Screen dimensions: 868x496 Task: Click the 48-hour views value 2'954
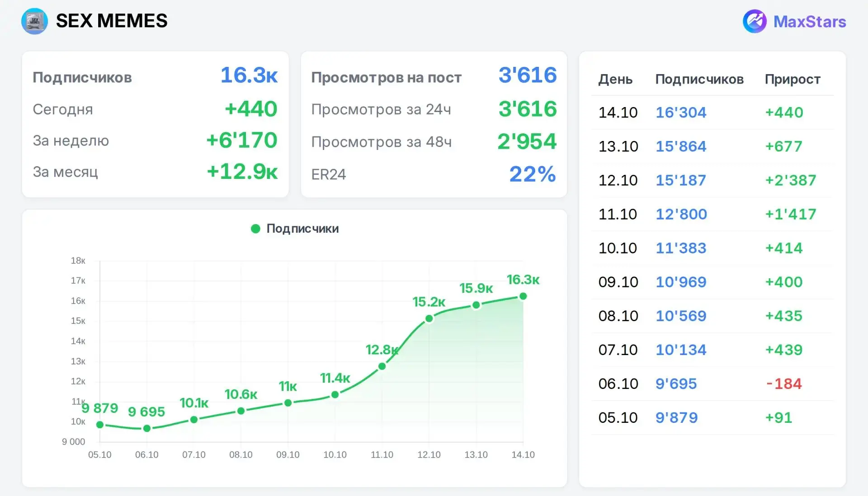click(x=527, y=141)
